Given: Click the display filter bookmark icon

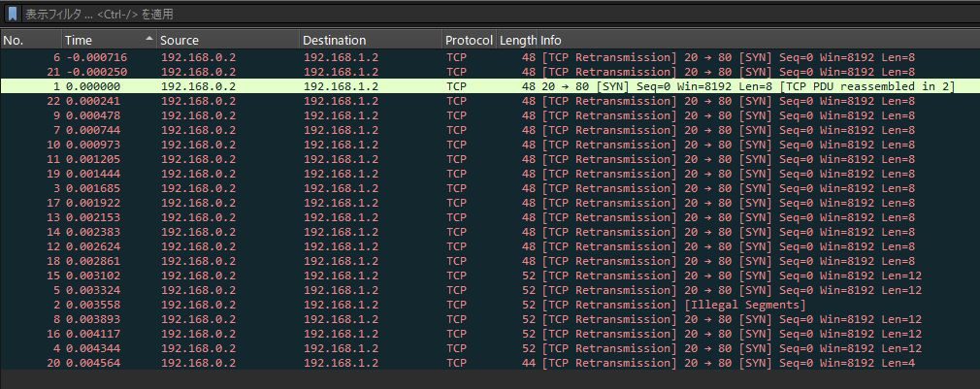Looking at the screenshot, I should (x=14, y=14).
